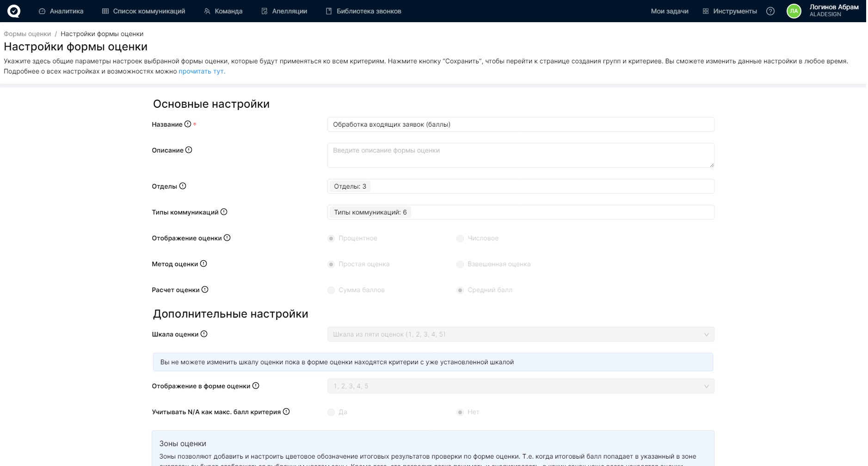Image resolution: width=868 pixels, height=466 pixels.
Task: Click the Основные настройки heading
Action: tap(211, 104)
